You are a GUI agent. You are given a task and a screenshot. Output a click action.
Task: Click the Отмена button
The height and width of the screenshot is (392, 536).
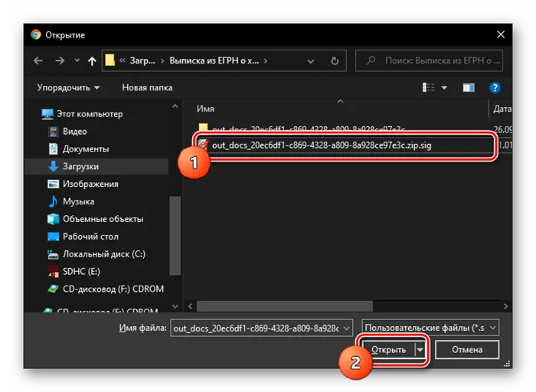[x=467, y=350]
